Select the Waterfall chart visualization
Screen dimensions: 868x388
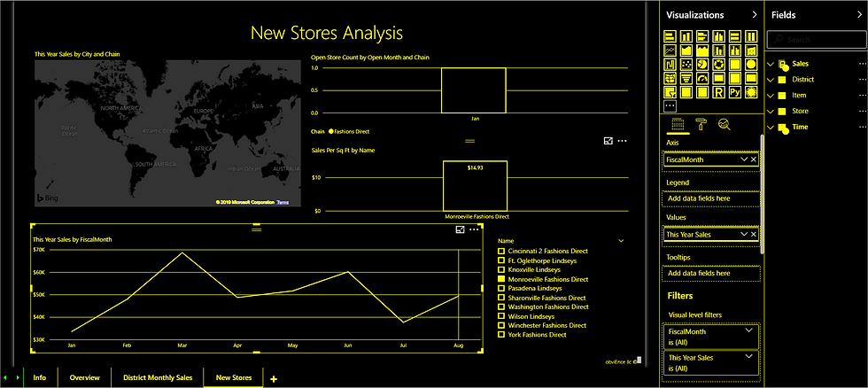pos(670,64)
